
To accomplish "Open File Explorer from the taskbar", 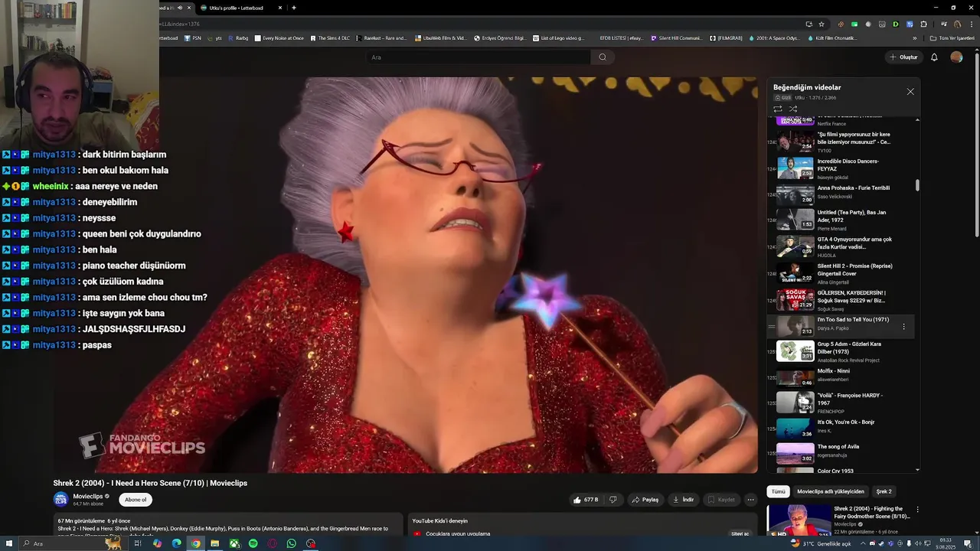I will tap(215, 543).
